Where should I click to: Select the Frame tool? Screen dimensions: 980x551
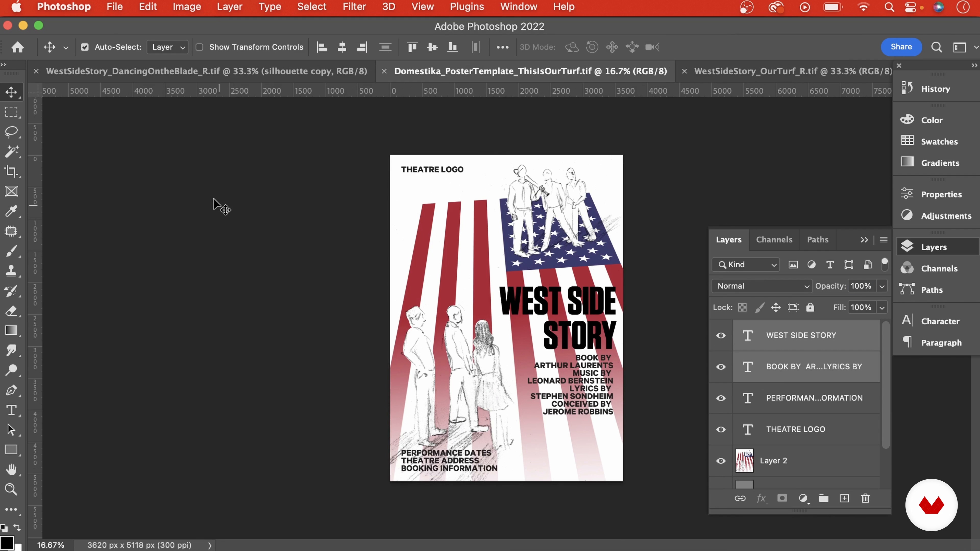[11, 191]
